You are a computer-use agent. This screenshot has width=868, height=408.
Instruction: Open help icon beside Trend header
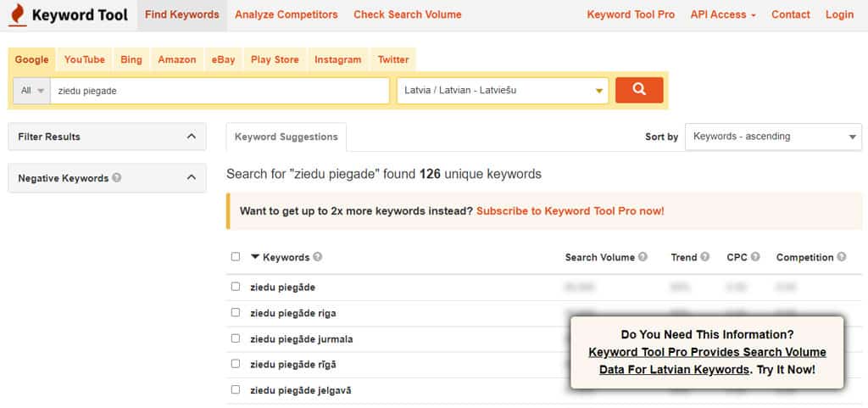704,257
